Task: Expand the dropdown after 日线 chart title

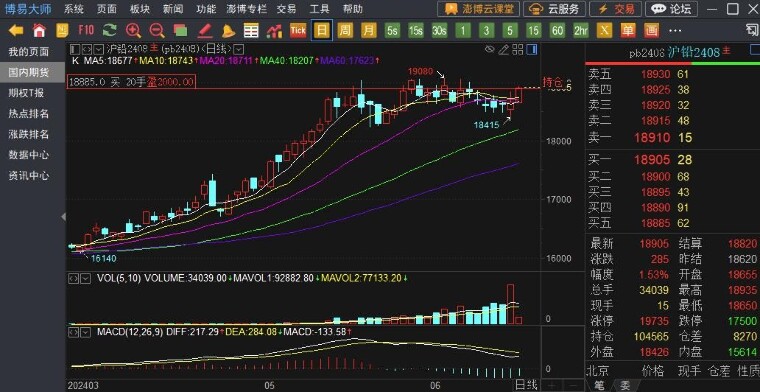Action: 239,49
